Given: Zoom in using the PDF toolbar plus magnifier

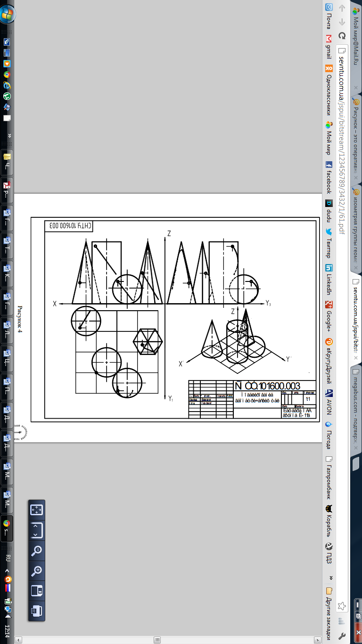Looking at the screenshot, I should (37, 571).
